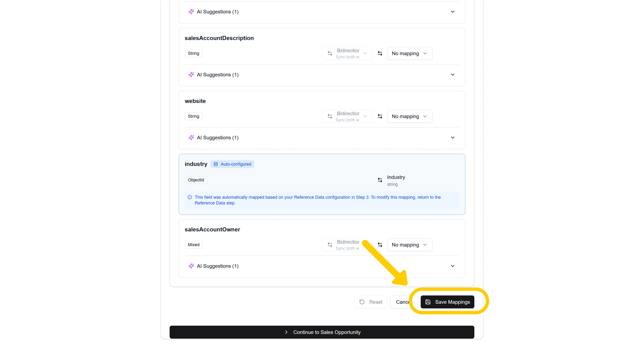The image size is (644, 362).
Task: Open the No mapping dropdown for salesAccountOwner
Action: [410, 245]
